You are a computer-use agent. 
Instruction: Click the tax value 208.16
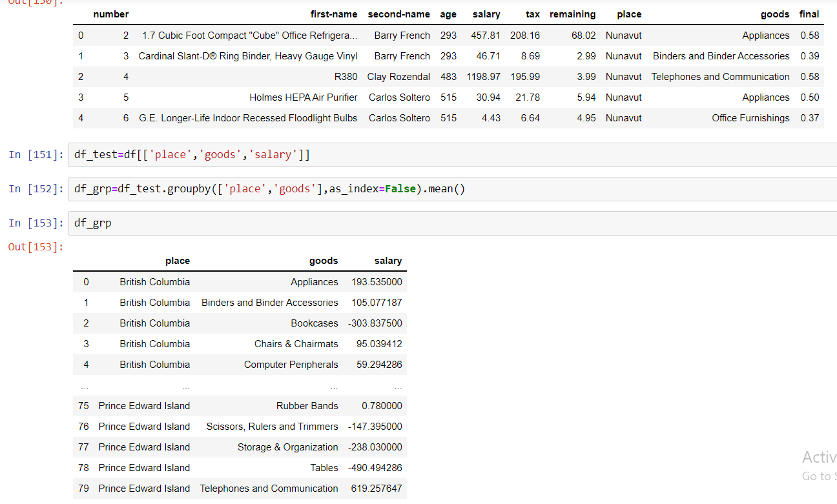pyautogui.click(x=525, y=35)
